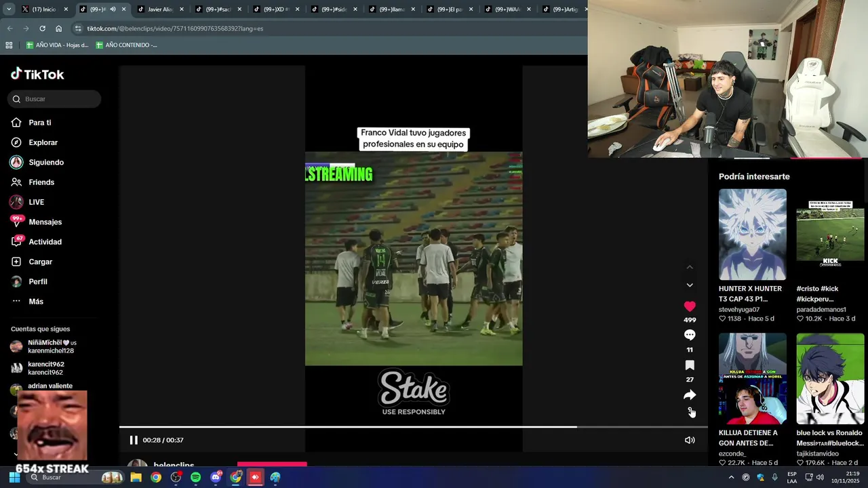The image size is (868, 488).
Task: Open the AÑO VIDA bookmark
Action: [x=57, y=45]
